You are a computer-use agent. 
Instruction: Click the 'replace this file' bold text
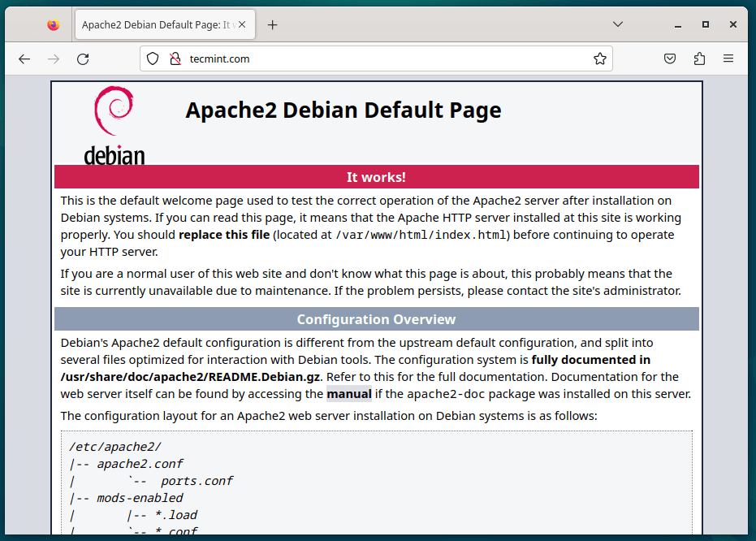click(x=224, y=235)
